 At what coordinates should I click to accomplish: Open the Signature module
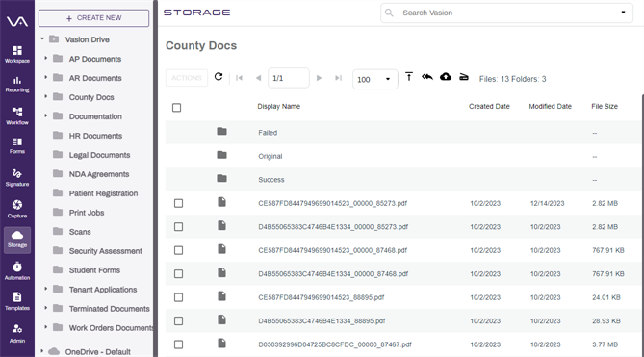(x=17, y=178)
